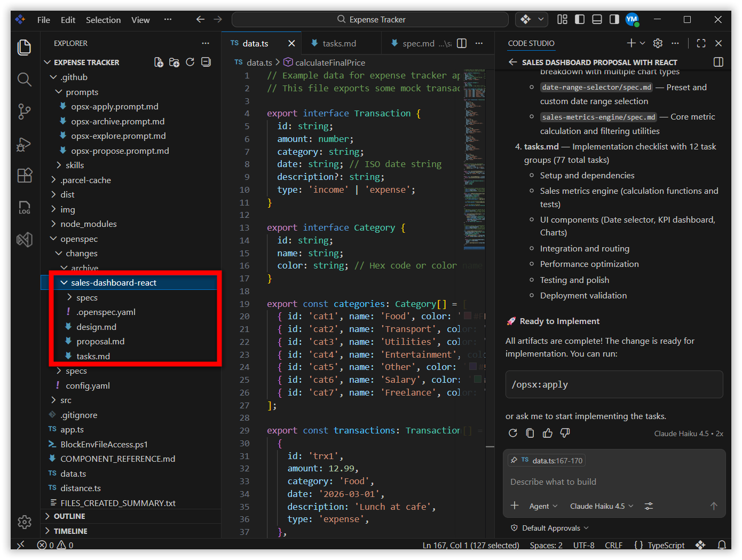Toggle the secondary side bar visibility
The width and height of the screenshot is (742, 560).
pos(614,19)
